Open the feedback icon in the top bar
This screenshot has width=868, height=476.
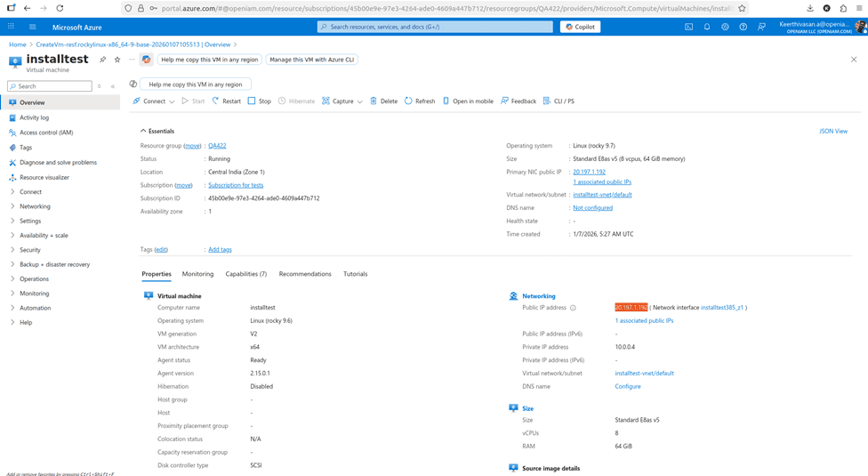click(761, 27)
